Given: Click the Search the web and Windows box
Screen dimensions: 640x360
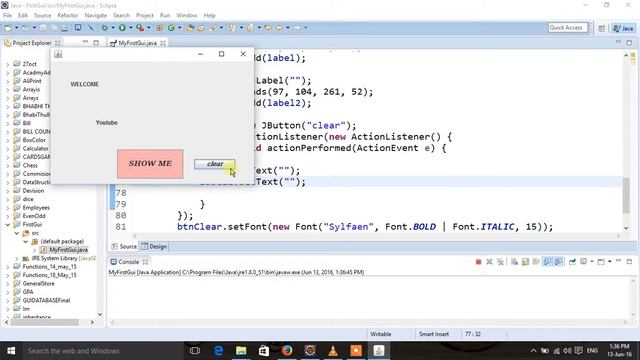Looking at the screenshot, I should (x=102, y=351).
